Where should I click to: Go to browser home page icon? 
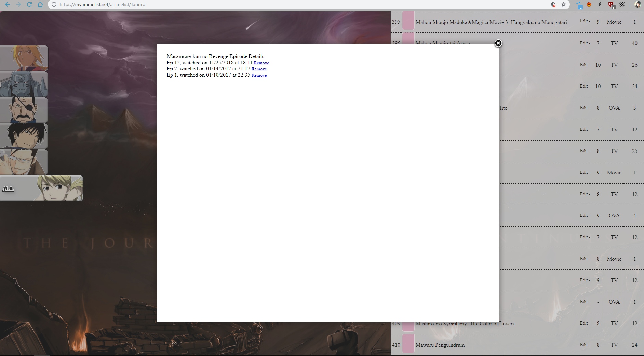pos(40,4)
